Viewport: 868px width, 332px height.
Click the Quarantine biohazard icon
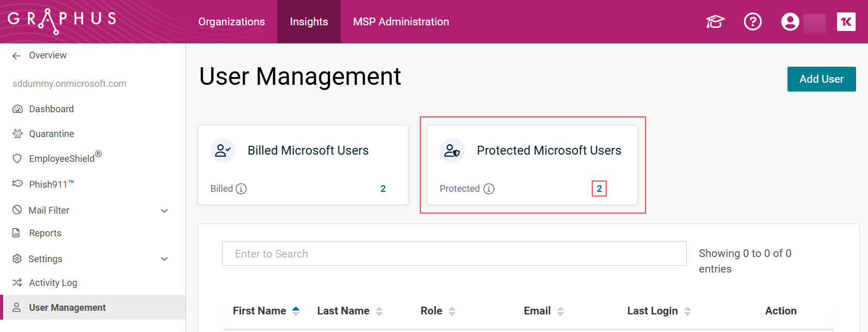18,134
